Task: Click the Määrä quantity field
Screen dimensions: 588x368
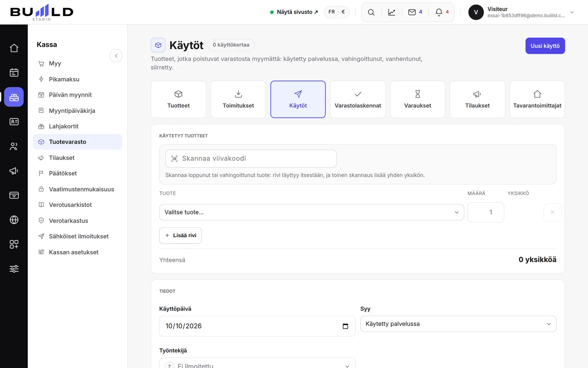Action: tap(486, 212)
